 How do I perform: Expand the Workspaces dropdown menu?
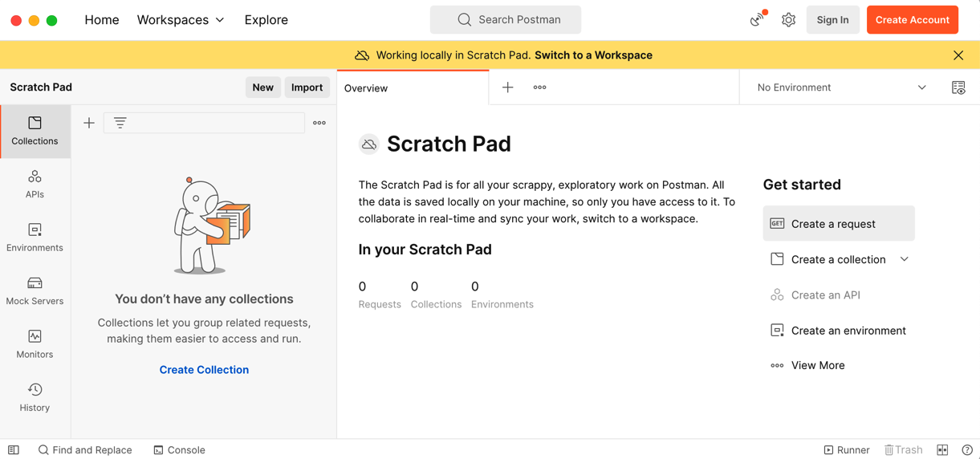pyautogui.click(x=181, y=20)
